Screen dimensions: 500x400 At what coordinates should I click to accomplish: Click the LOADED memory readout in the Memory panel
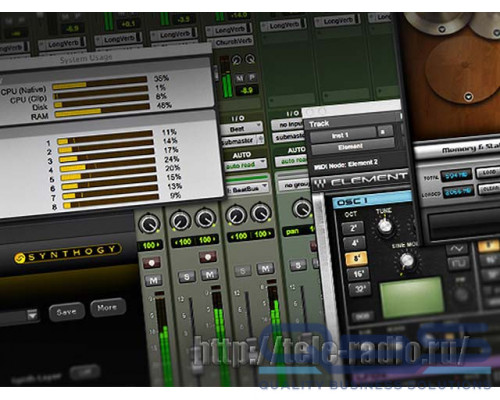click(459, 191)
